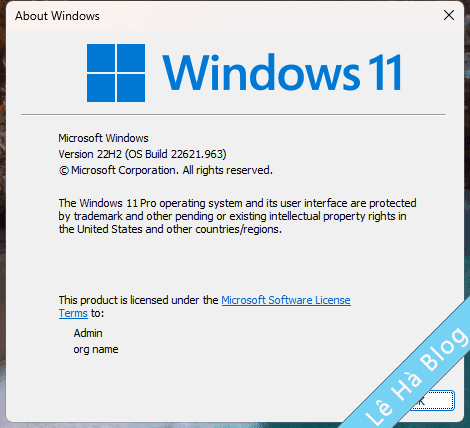Click the horizontal separator under the logo
The image size is (470, 428).
233,114
